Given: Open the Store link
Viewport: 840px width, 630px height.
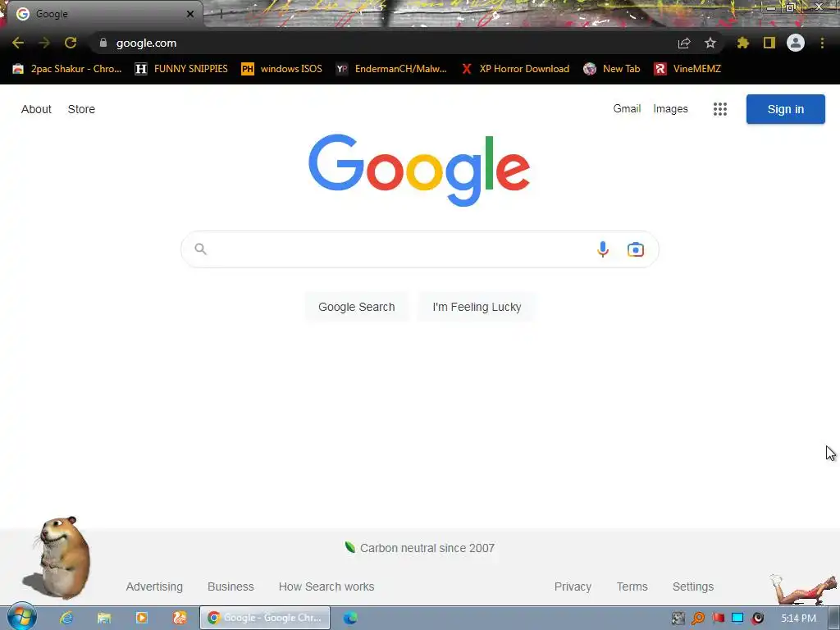Looking at the screenshot, I should (x=81, y=109).
